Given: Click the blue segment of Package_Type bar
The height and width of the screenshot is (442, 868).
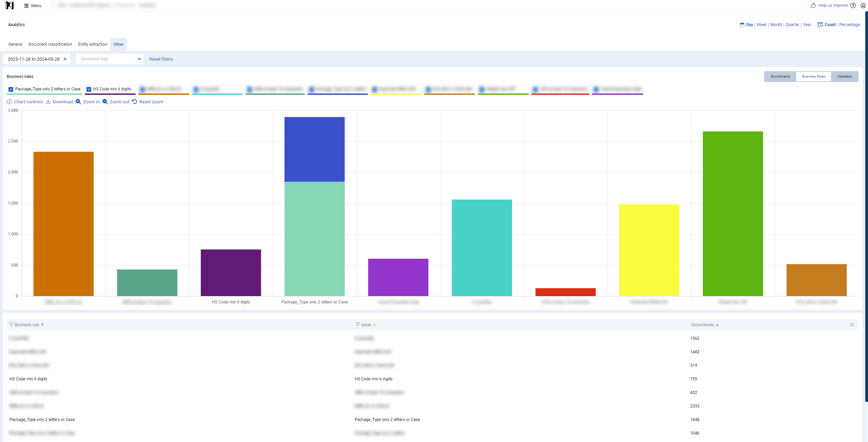Looking at the screenshot, I should [314, 149].
